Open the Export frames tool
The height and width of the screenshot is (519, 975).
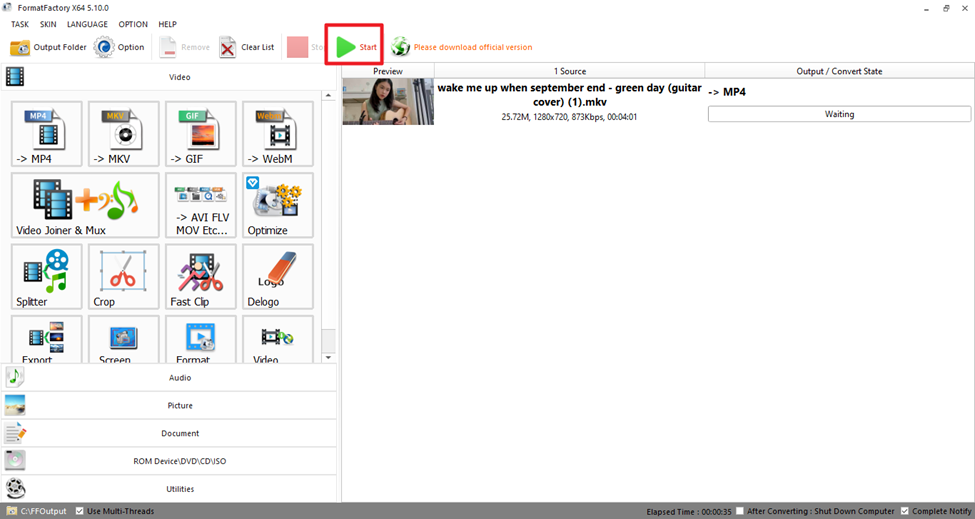tap(47, 340)
